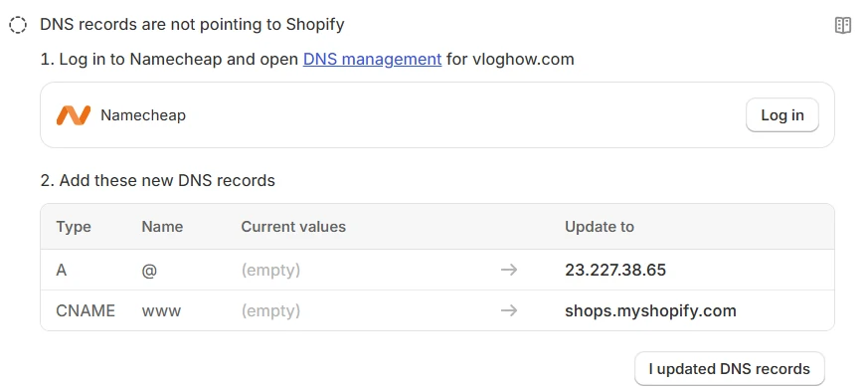The height and width of the screenshot is (389, 868).
Task: Click the @ name in A record row
Action: click(x=149, y=271)
